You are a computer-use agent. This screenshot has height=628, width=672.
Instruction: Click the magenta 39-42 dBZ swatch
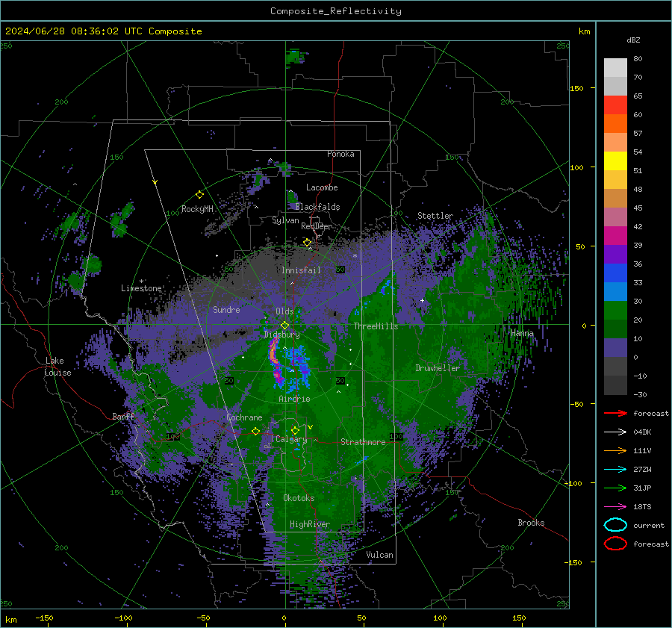[x=615, y=236]
